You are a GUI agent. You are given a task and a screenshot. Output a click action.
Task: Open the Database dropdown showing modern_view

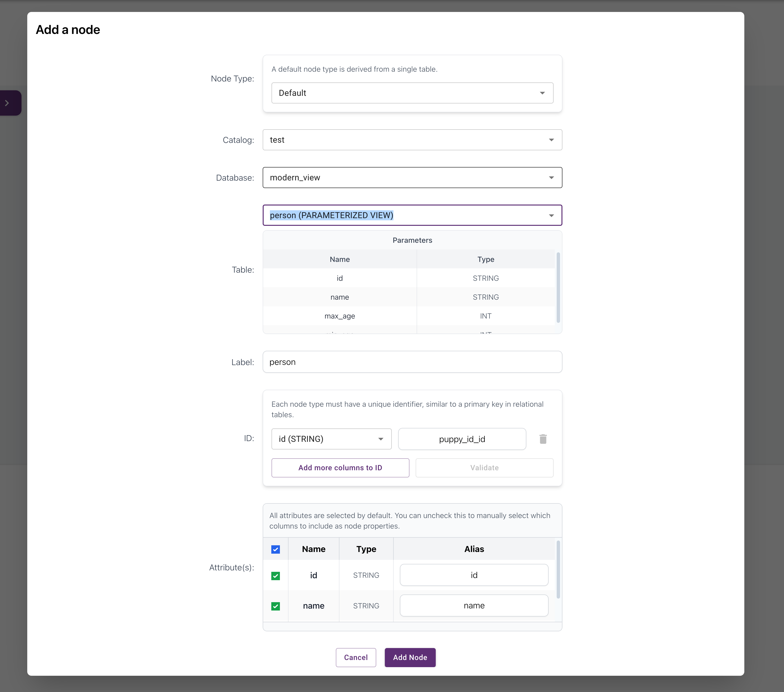coord(412,178)
